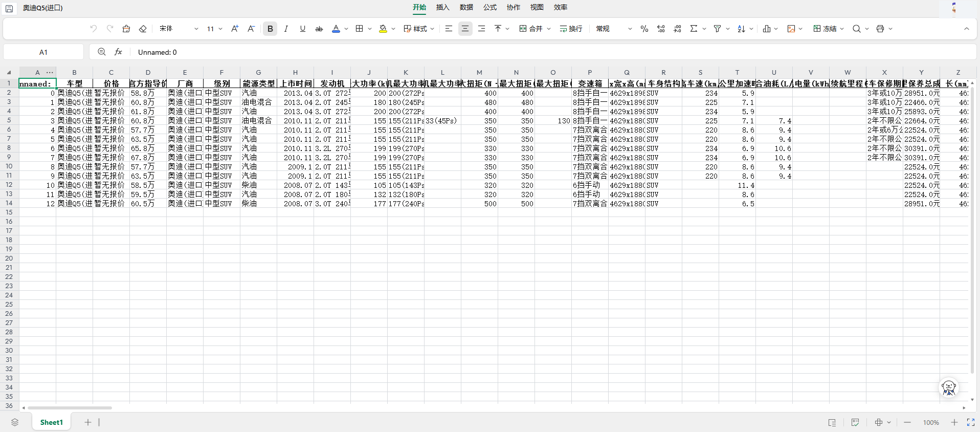Toggle bold formatting
980x432 pixels.
[270, 29]
